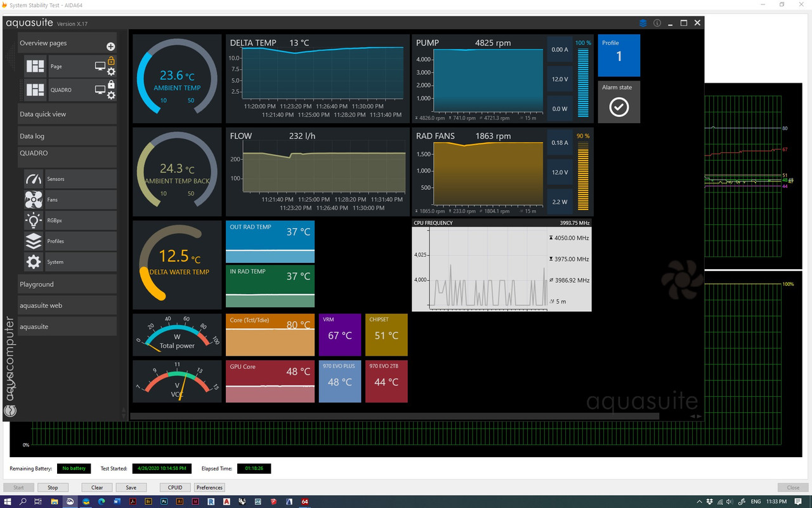Expand the Data log section
This screenshot has width=812, height=508.
(67, 136)
